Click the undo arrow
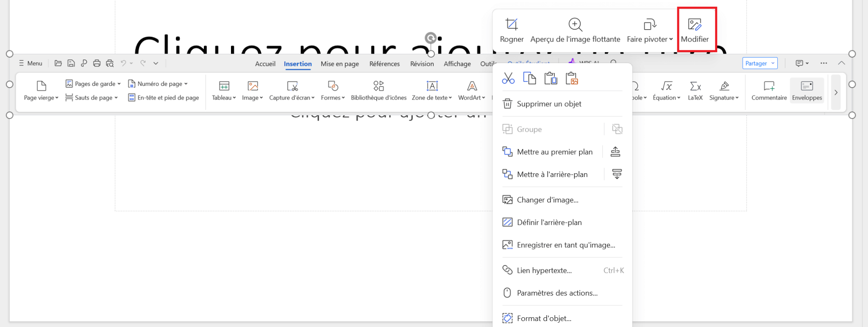Viewport: 868px width, 327px height. [123, 63]
